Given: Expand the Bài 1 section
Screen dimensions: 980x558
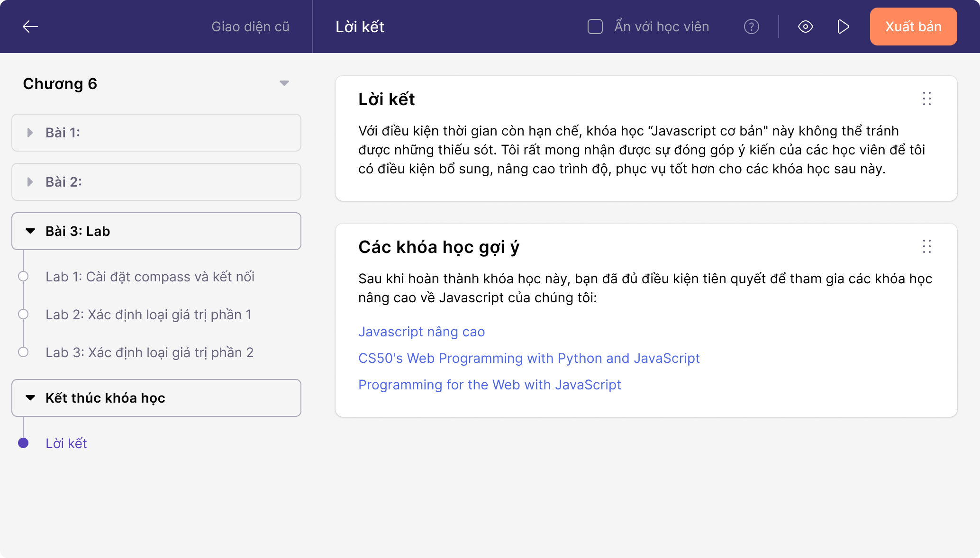Looking at the screenshot, I should coord(30,133).
